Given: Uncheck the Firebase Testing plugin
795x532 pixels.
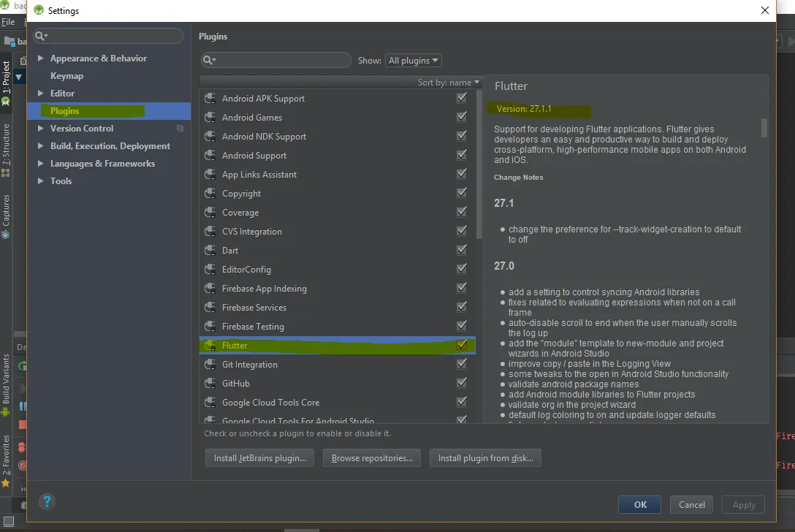Looking at the screenshot, I should click(461, 326).
